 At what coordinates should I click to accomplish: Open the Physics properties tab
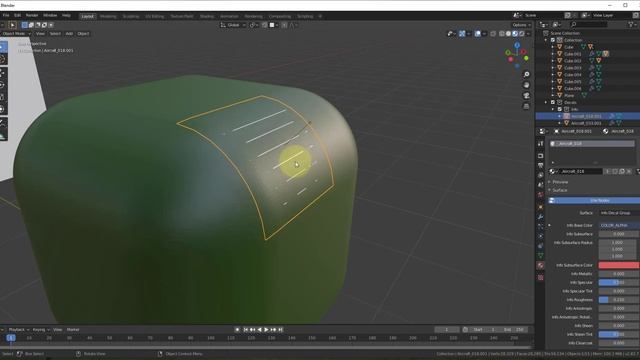540,236
